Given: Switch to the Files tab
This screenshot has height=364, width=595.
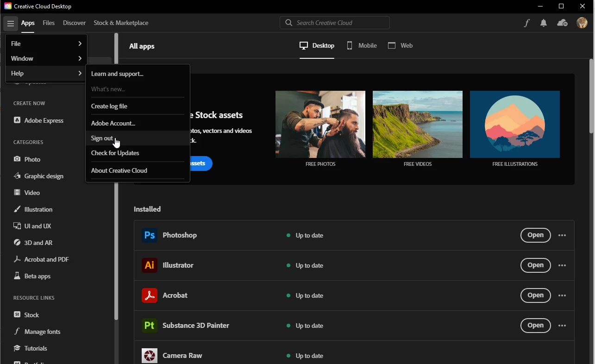Looking at the screenshot, I should pyautogui.click(x=49, y=23).
